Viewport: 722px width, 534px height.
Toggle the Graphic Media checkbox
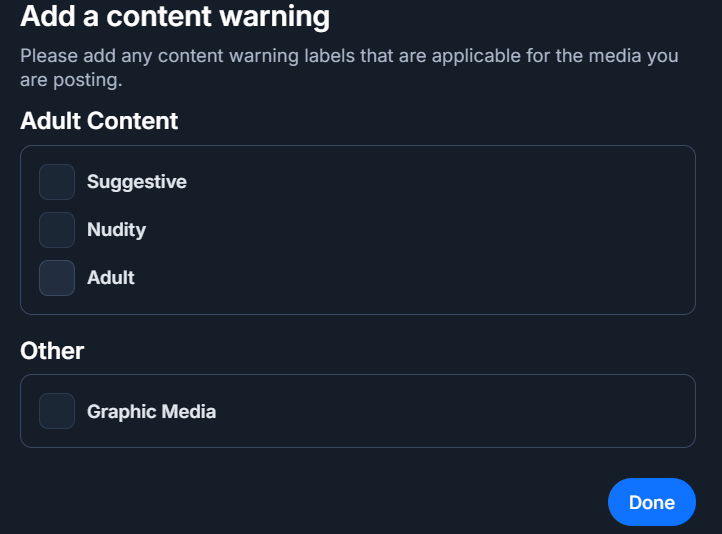pyautogui.click(x=57, y=411)
